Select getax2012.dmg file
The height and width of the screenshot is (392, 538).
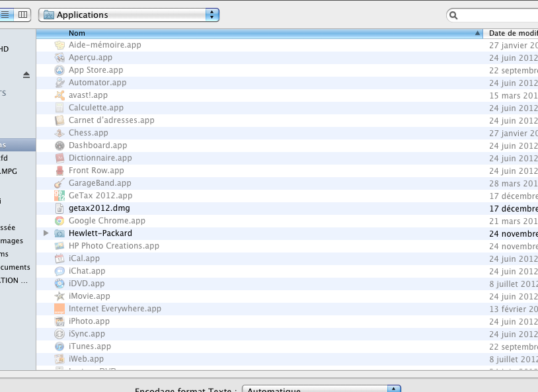(99, 208)
